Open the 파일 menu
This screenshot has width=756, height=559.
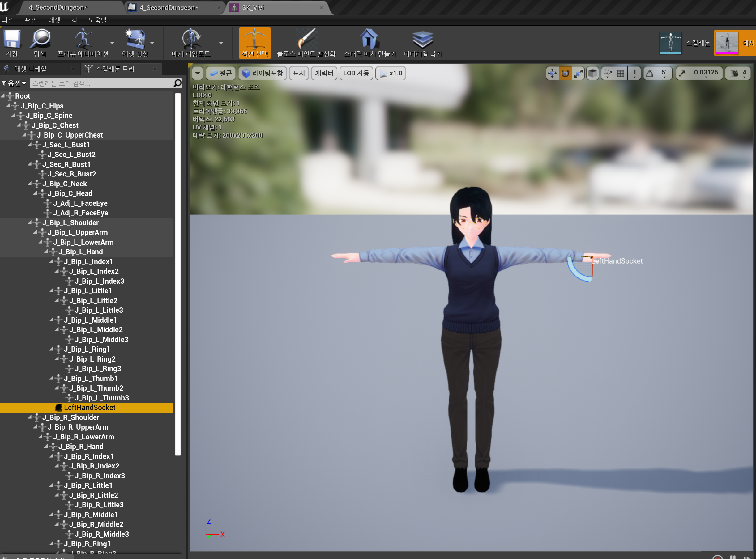(8, 20)
